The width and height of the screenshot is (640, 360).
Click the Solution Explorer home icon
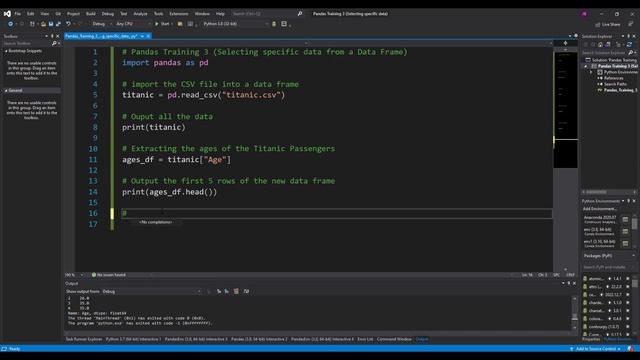(600, 44)
